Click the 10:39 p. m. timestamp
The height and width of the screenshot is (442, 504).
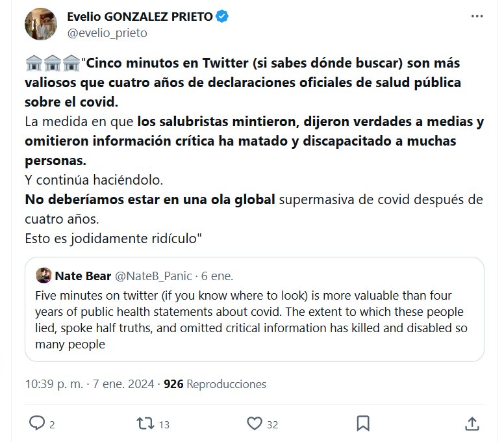pyautogui.click(x=55, y=383)
